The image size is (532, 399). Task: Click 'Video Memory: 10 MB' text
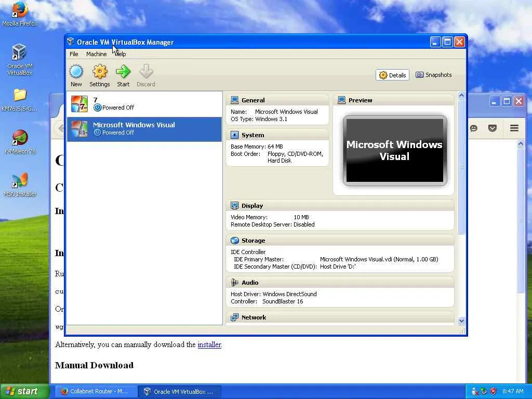click(270, 217)
